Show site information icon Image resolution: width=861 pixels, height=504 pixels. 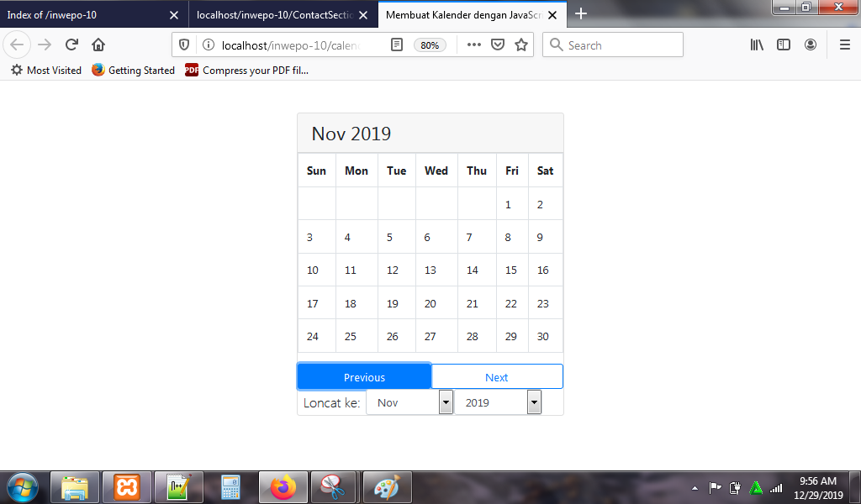pos(209,45)
